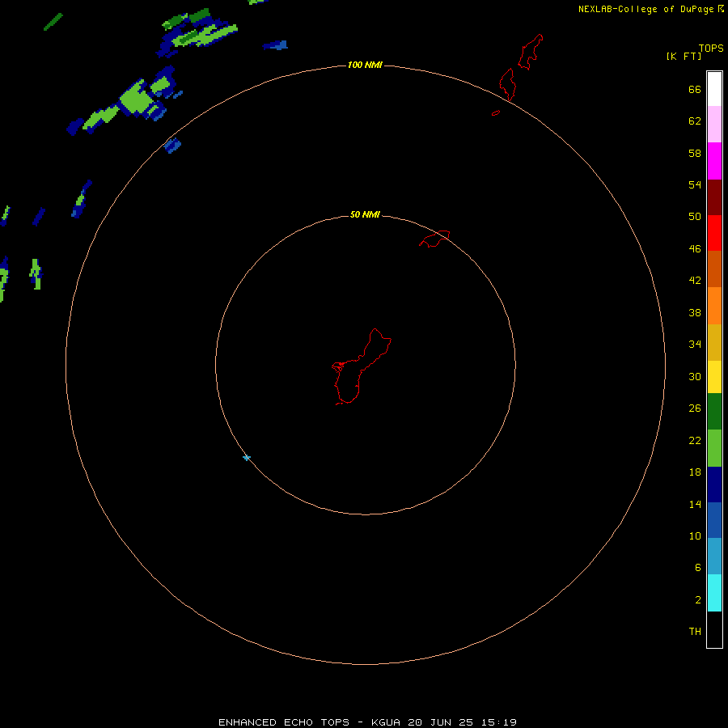Image resolution: width=728 pixels, height=728 pixels.
Task: Click the light blue 6 kft swatch
Action: 714,557
